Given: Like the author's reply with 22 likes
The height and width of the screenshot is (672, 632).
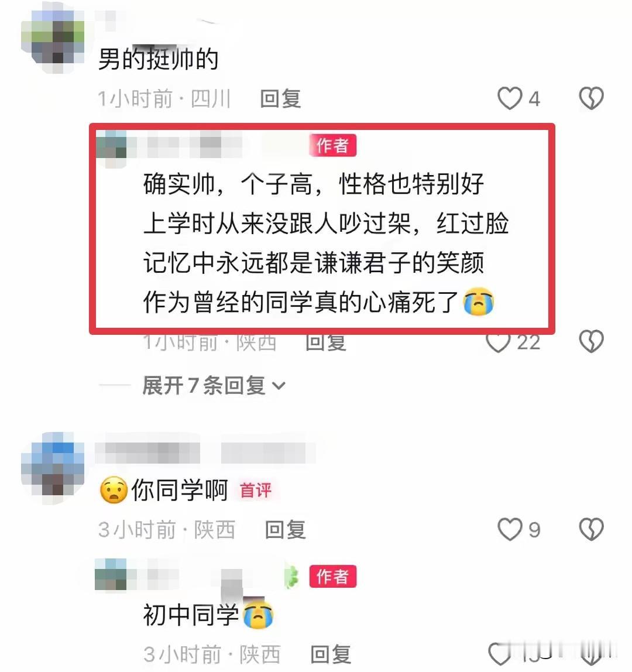Looking at the screenshot, I should tap(499, 343).
